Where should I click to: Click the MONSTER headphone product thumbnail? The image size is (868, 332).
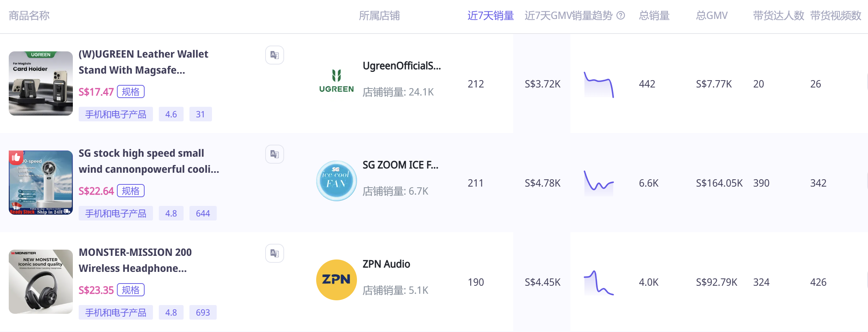[x=41, y=281]
